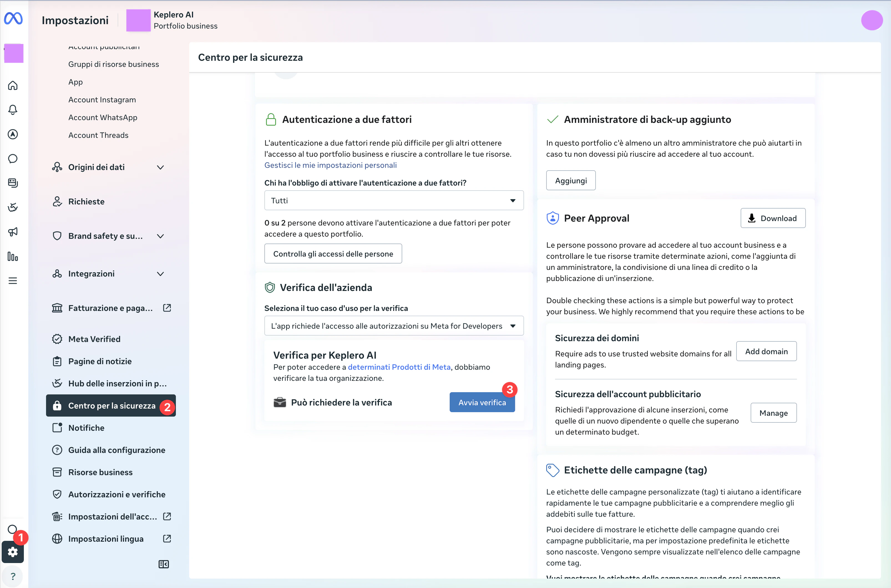Click Gestisci le mie impostazioni personali link
Image resolution: width=891 pixels, height=588 pixels.
tap(330, 165)
